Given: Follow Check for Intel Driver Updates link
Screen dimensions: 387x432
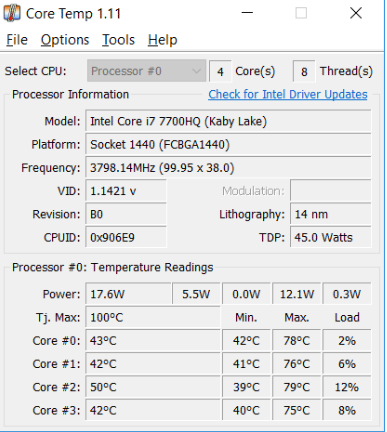Looking at the screenshot, I should (x=288, y=94).
